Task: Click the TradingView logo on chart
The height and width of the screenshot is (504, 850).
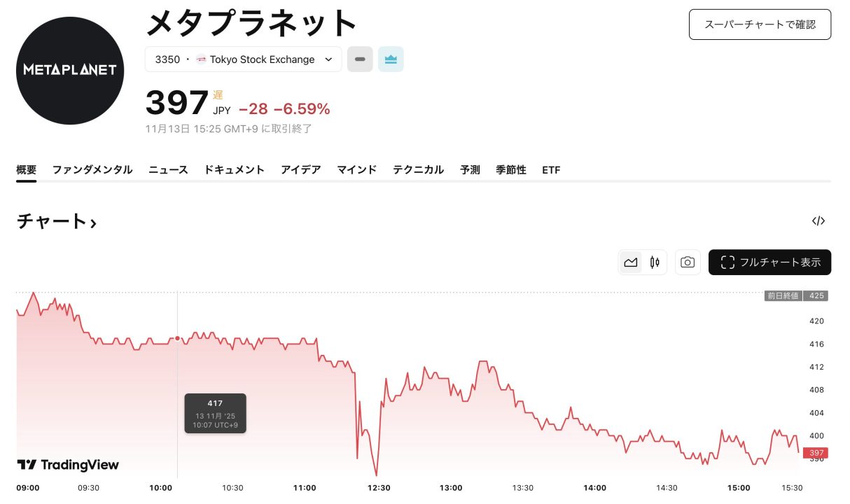Action: pyautogui.click(x=68, y=465)
